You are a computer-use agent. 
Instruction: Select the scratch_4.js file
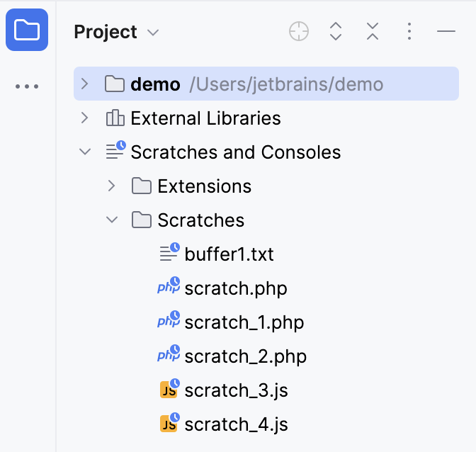(x=236, y=424)
